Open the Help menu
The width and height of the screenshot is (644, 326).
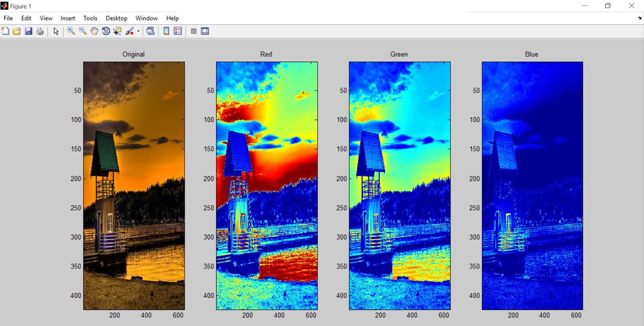(172, 18)
